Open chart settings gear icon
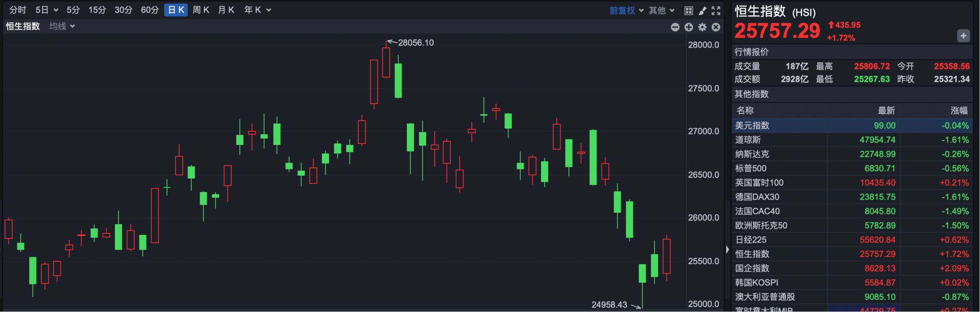The image size is (980, 312). [x=702, y=27]
